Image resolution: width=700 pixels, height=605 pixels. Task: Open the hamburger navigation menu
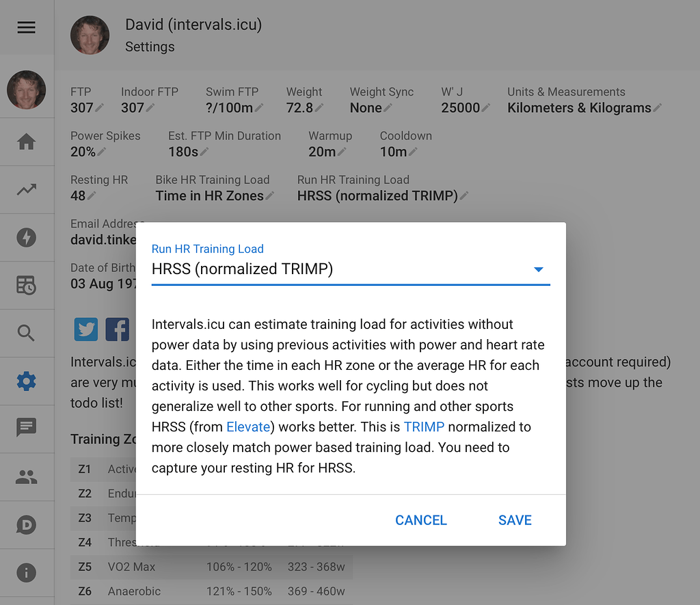point(26,27)
